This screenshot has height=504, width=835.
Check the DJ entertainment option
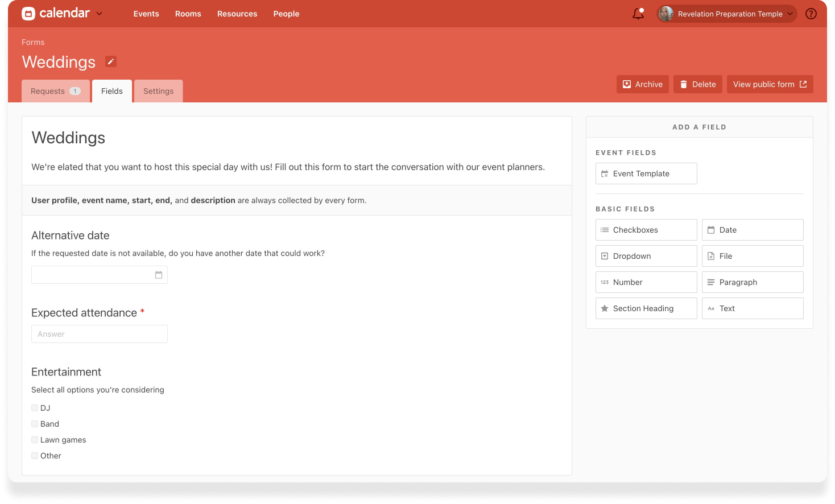click(x=35, y=408)
